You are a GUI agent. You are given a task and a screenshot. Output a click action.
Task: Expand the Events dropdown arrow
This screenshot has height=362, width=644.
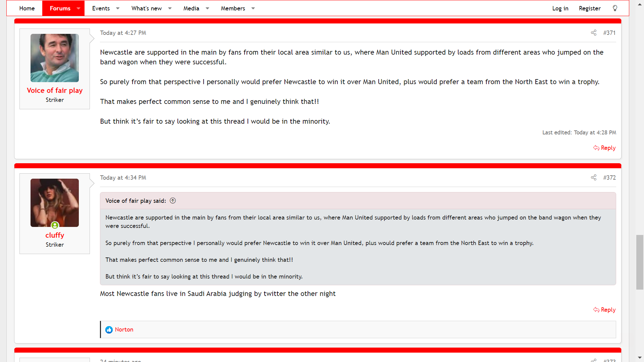tap(118, 8)
